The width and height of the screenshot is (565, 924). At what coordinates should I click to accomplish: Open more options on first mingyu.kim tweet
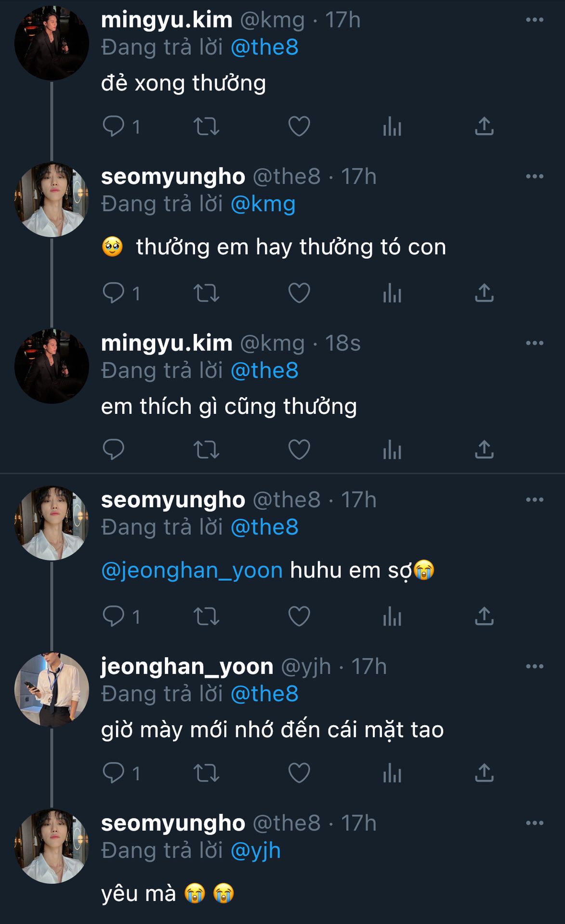click(534, 20)
